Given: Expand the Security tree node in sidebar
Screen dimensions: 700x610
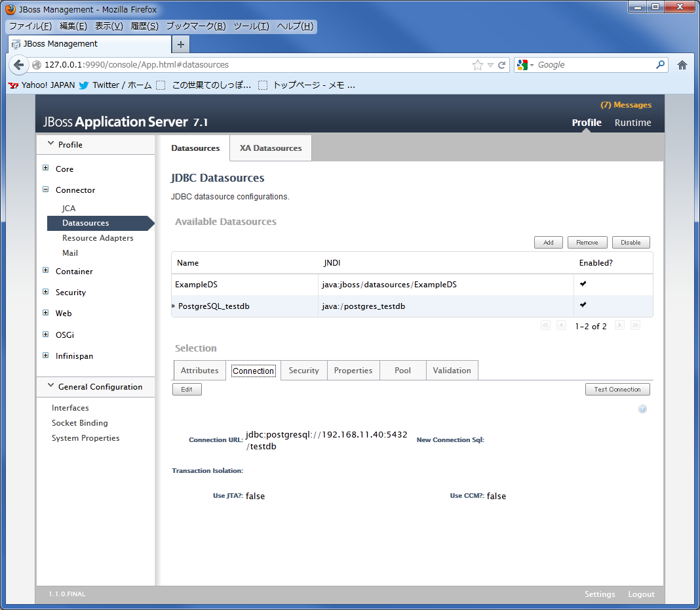Looking at the screenshot, I should tap(45, 292).
